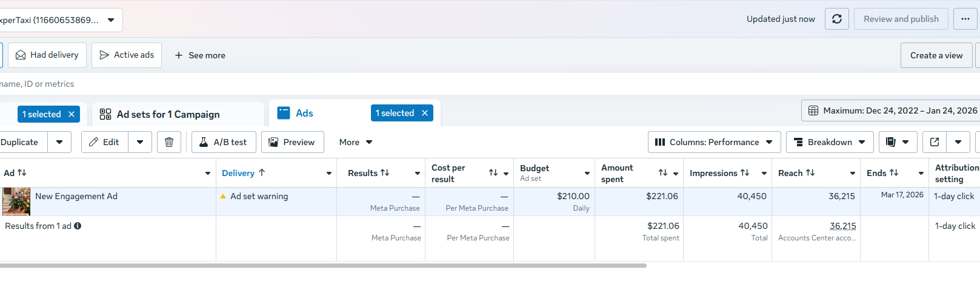
Task: Open the three-dots more options menu
Action: [965, 19]
